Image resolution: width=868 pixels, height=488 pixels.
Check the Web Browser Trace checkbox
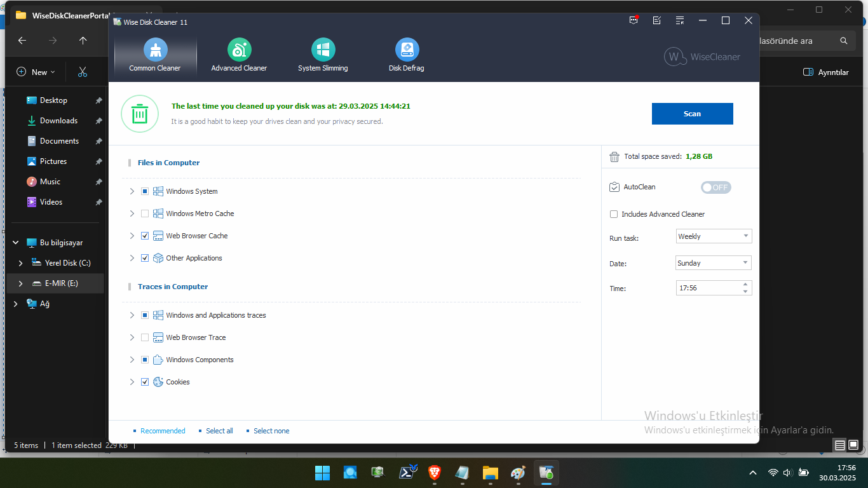coord(145,337)
